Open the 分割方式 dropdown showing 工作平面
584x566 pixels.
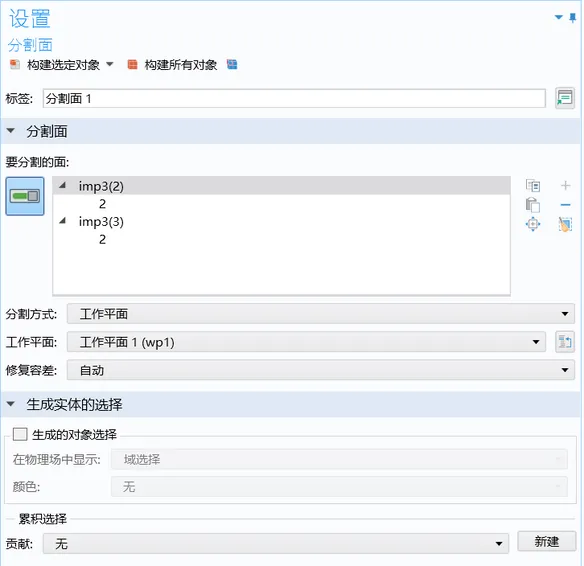click(x=321, y=314)
